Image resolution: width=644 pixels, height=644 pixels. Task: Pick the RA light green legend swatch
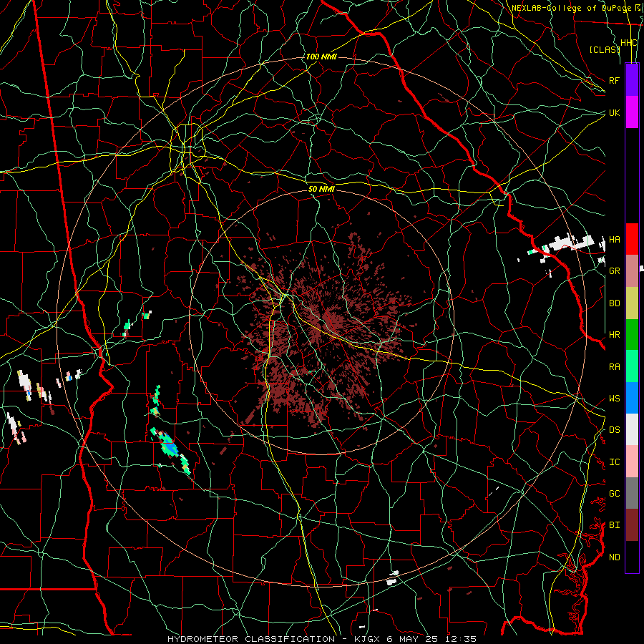(x=632, y=366)
